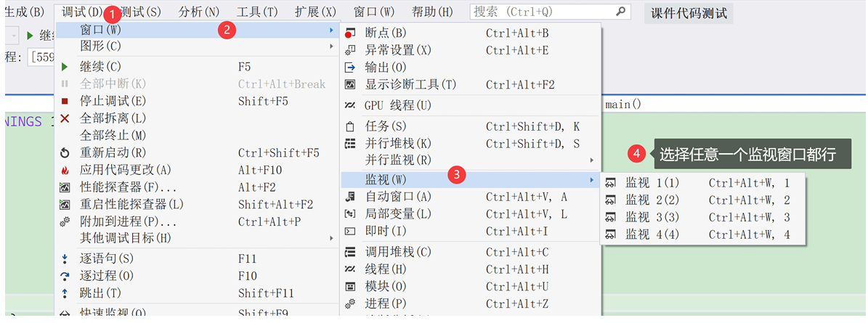Click the search magnifier icon
The width and height of the screenshot is (868, 323).
click(621, 11)
